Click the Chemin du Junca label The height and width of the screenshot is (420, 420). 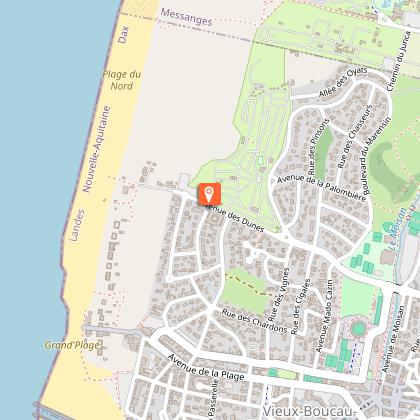coord(398,61)
